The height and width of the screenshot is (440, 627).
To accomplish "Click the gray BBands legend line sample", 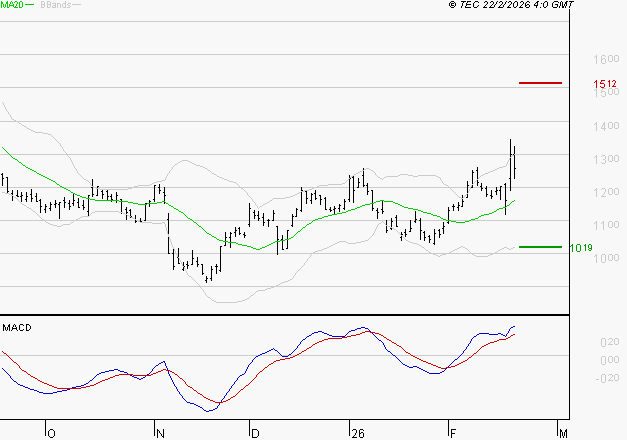I will (76, 5).
